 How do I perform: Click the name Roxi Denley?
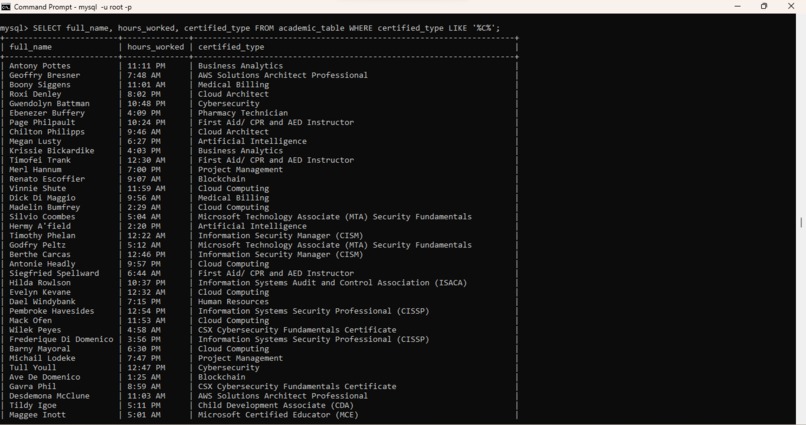click(x=35, y=94)
